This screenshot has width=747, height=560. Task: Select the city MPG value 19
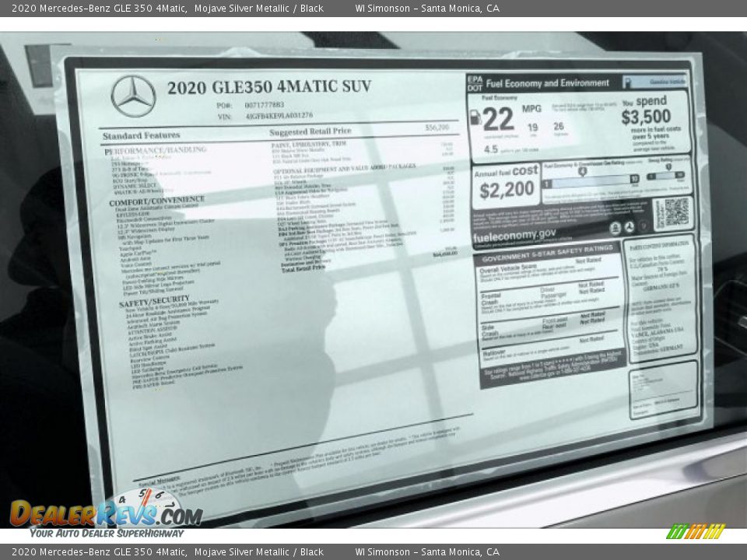coord(532,127)
